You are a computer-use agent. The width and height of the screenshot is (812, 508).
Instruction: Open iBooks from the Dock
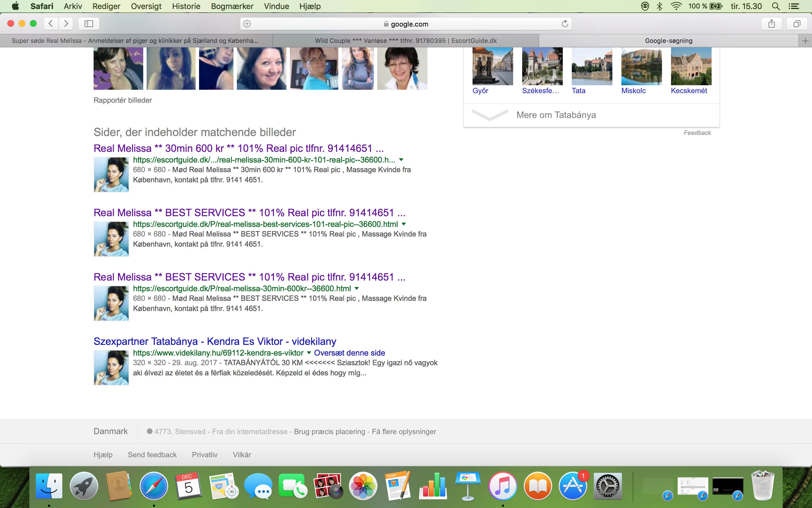point(538,486)
